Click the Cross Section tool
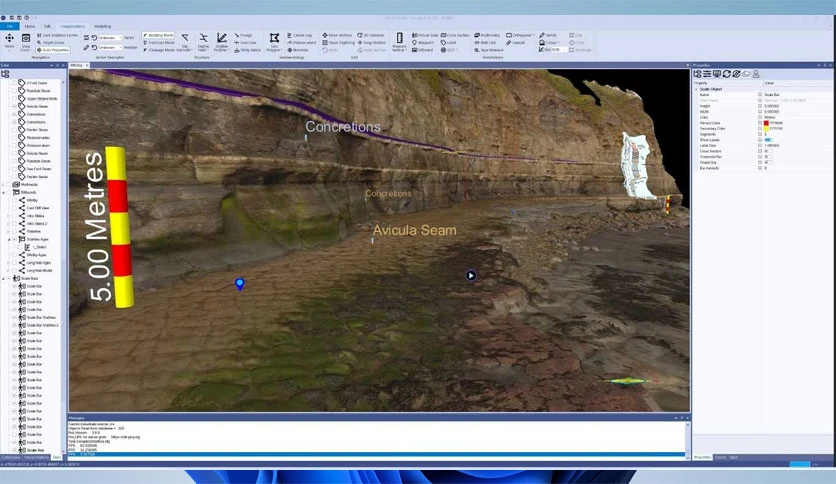 pyautogui.click(x=455, y=35)
